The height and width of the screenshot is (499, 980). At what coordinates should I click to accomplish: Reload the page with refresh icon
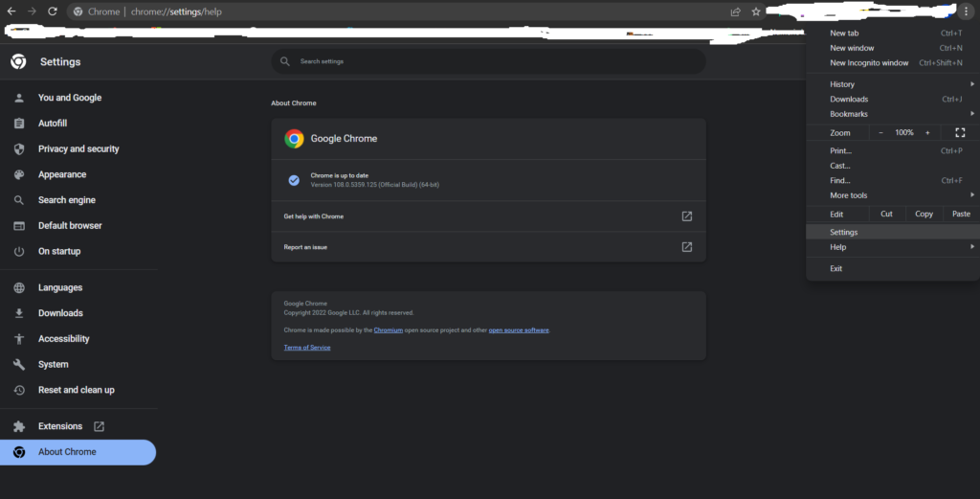point(53,11)
